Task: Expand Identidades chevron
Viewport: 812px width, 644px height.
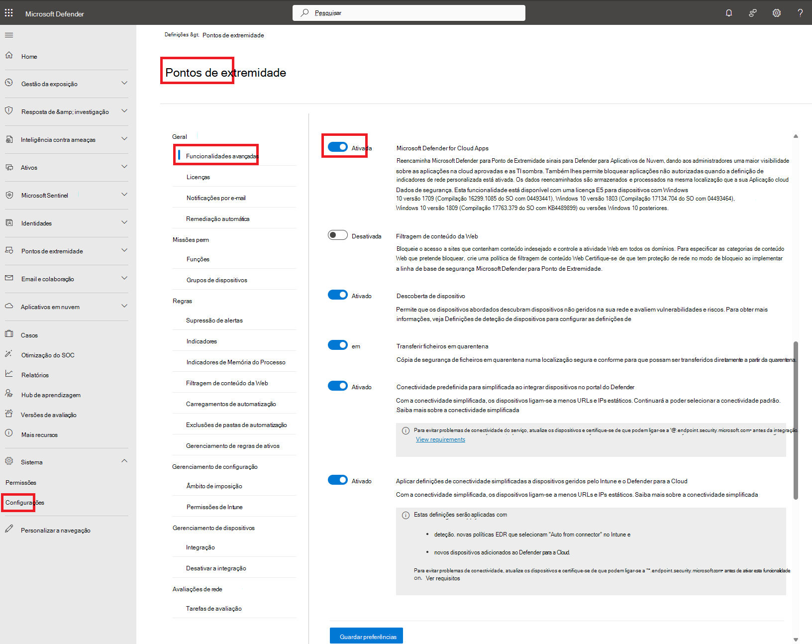Action: tap(124, 222)
